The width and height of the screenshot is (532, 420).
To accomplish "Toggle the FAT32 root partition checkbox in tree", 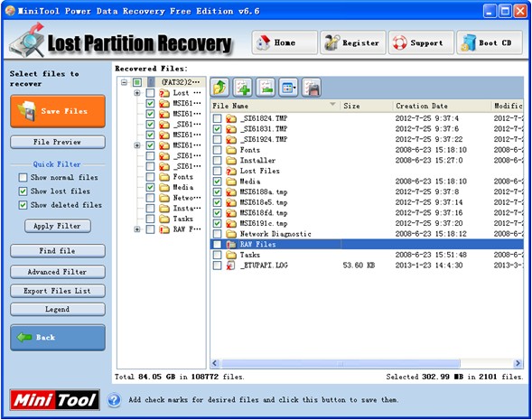I will pyautogui.click(x=137, y=82).
